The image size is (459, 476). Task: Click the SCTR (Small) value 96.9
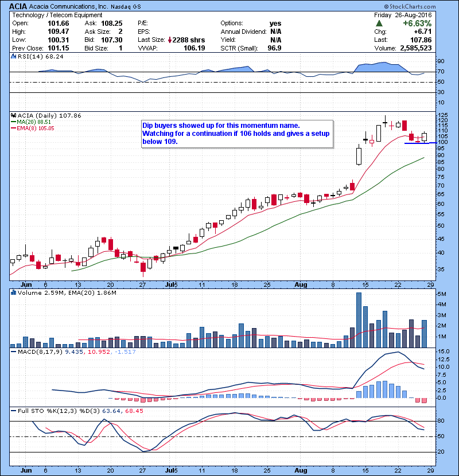click(x=274, y=48)
